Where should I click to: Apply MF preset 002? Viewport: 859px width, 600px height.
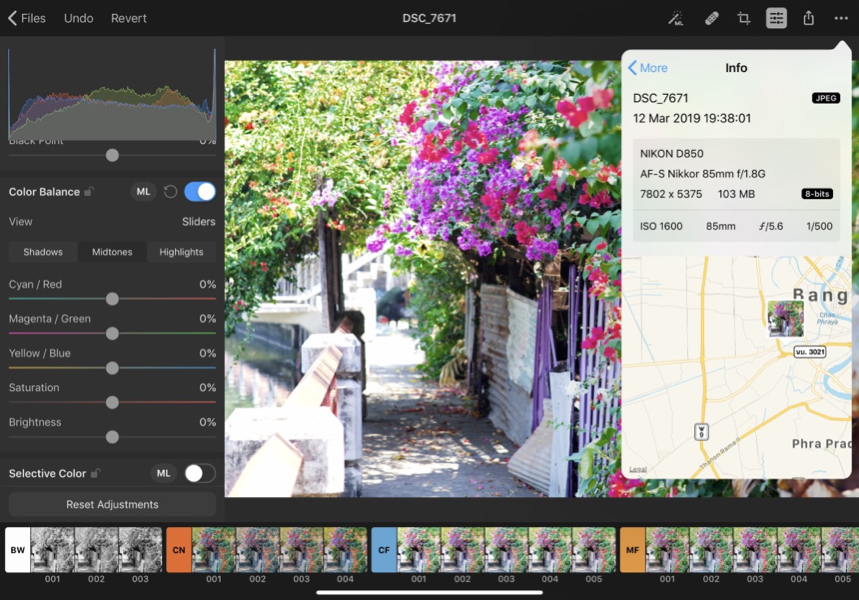(x=711, y=550)
